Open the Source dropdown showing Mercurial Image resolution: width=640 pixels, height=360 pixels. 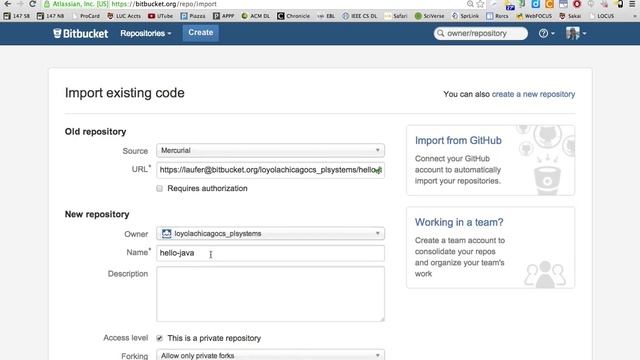coord(270,151)
